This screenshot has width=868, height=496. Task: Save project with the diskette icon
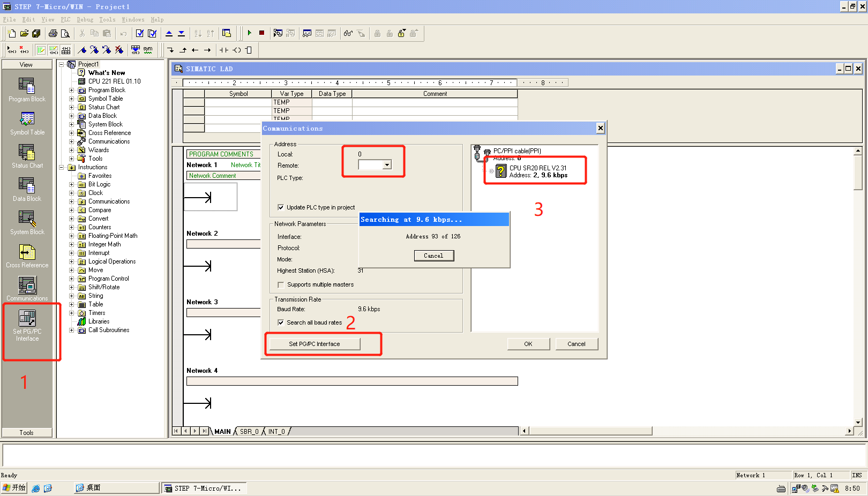pos(36,33)
